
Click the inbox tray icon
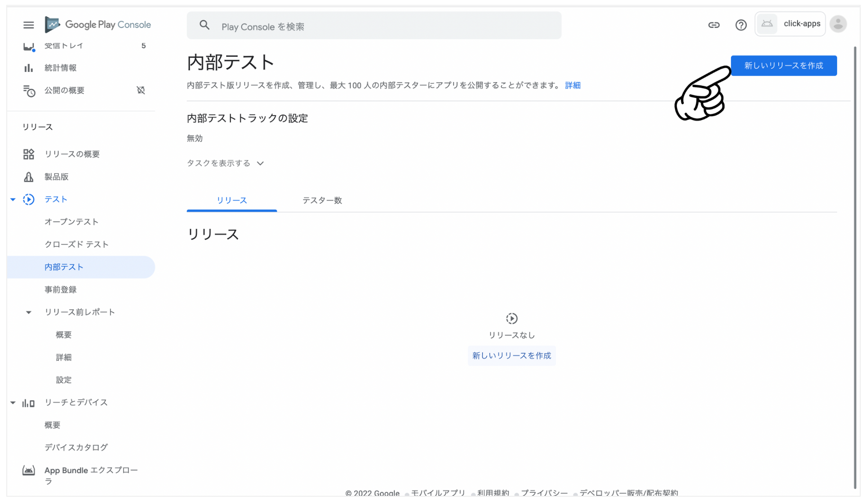tap(29, 47)
